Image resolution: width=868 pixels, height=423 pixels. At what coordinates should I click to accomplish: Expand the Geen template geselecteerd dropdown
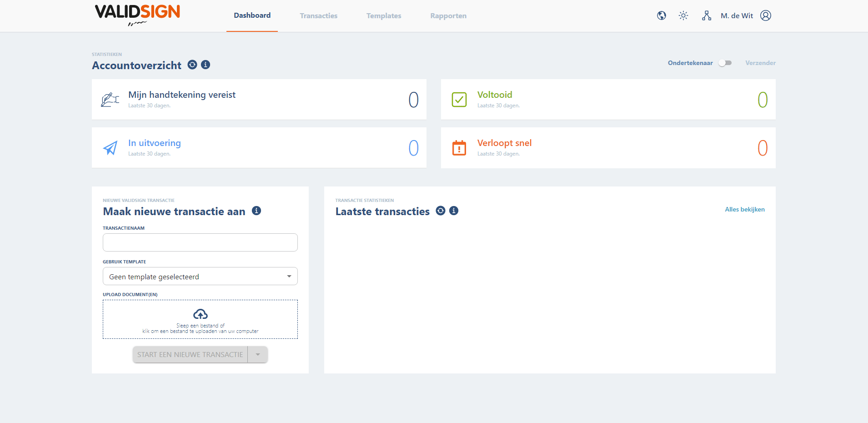point(200,276)
